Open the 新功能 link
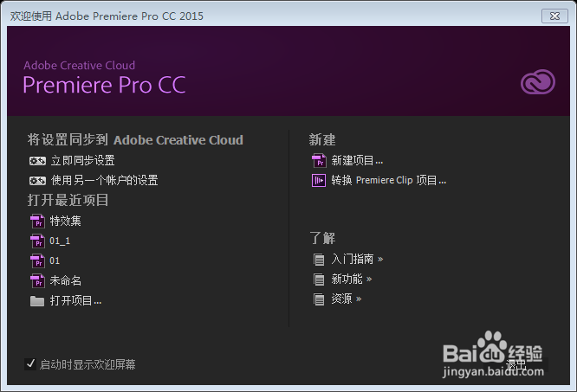This screenshot has height=392, width=577. pos(352,280)
